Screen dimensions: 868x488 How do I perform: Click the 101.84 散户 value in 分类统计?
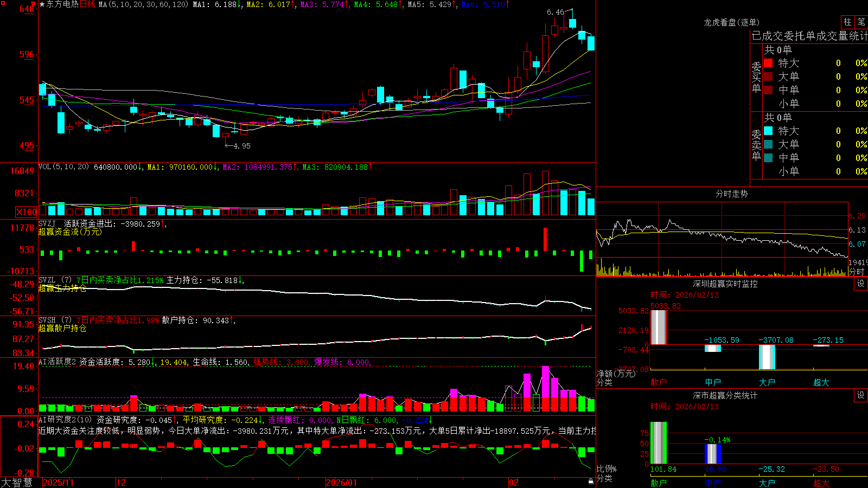point(663,469)
